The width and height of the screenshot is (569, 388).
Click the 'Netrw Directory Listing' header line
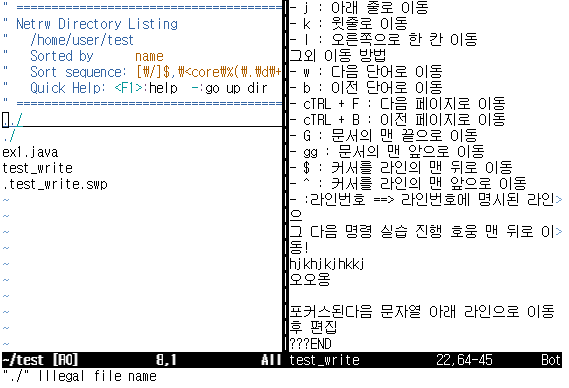click(x=97, y=24)
